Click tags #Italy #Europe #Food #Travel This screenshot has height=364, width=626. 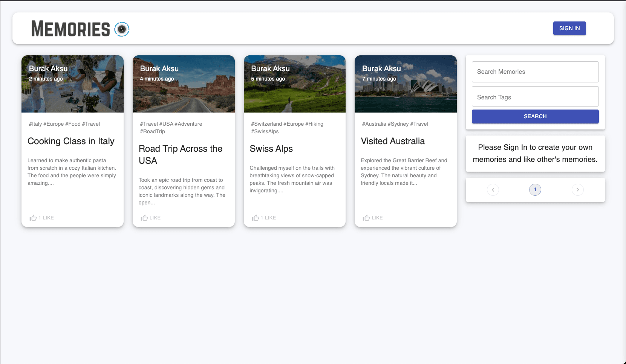click(x=64, y=124)
